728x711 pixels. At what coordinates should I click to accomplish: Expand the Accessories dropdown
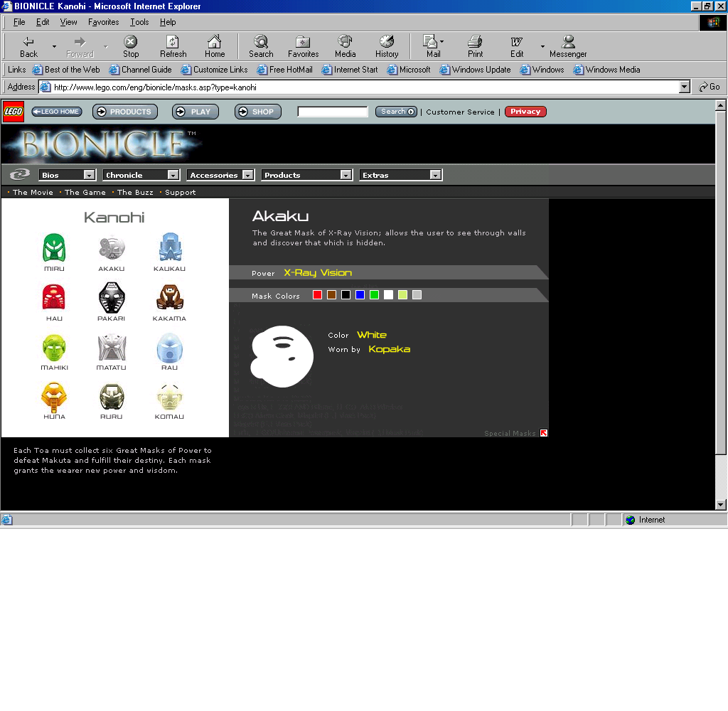coord(220,175)
